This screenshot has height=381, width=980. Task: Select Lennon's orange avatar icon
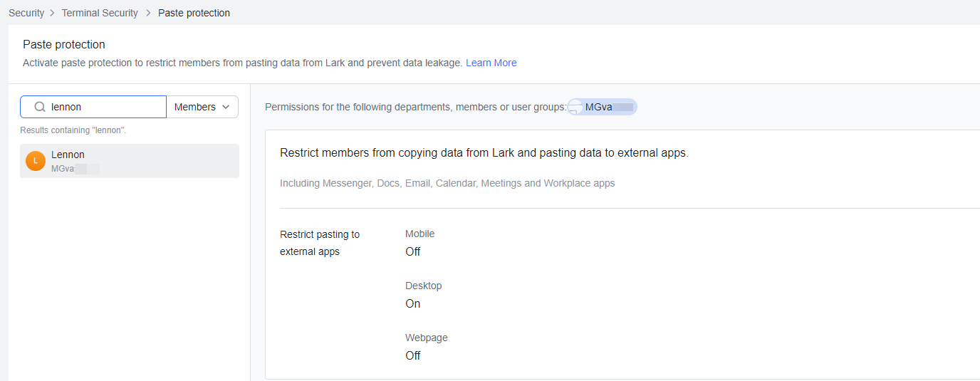tap(36, 161)
